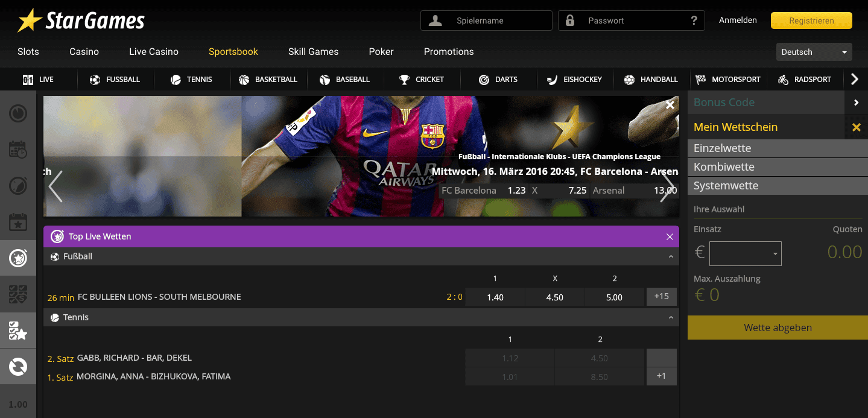Show +1 more bets for Morgina match

pyautogui.click(x=661, y=376)
